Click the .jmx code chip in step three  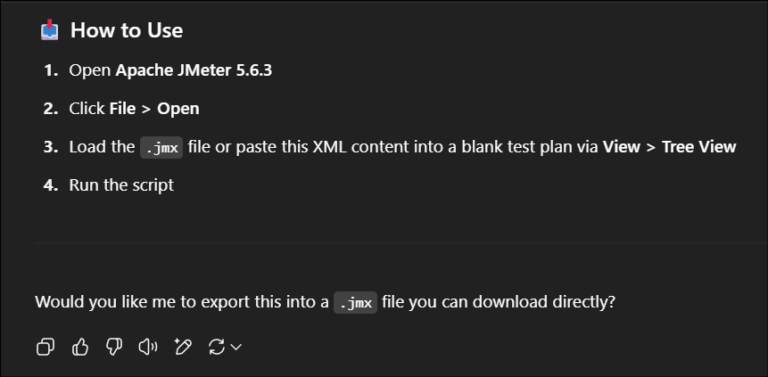click(x=162, y=148)
